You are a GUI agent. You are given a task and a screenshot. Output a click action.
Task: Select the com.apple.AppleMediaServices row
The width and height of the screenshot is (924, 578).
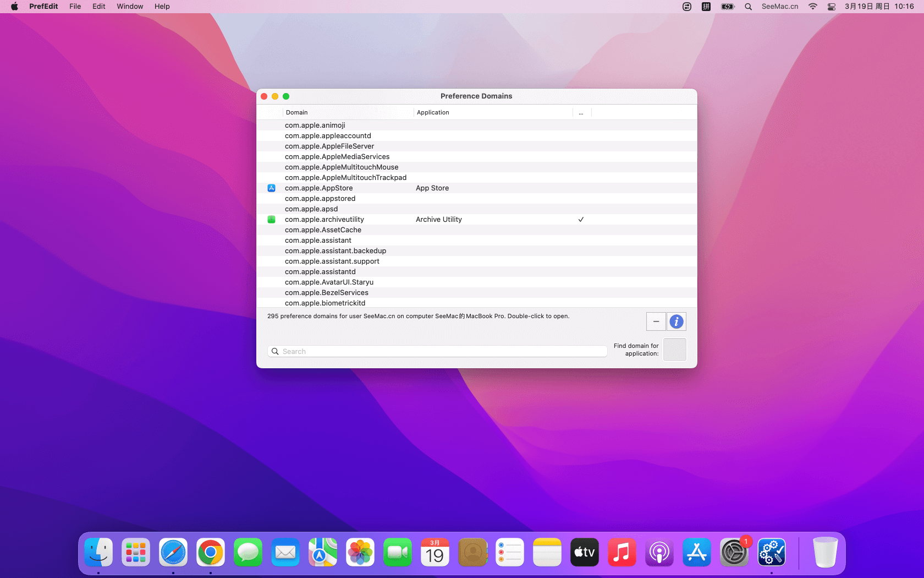pyautogui.click(x=476, y=157)
